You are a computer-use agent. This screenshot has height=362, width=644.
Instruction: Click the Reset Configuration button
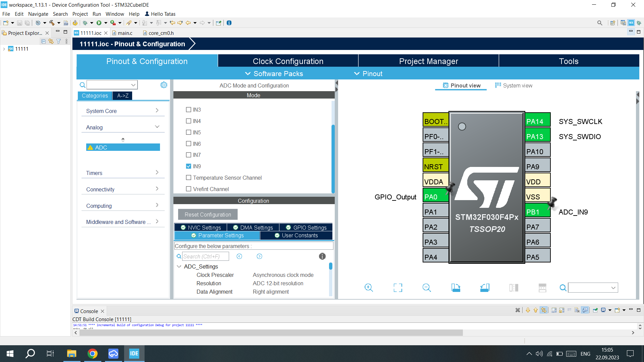click(x=208, y=214)
